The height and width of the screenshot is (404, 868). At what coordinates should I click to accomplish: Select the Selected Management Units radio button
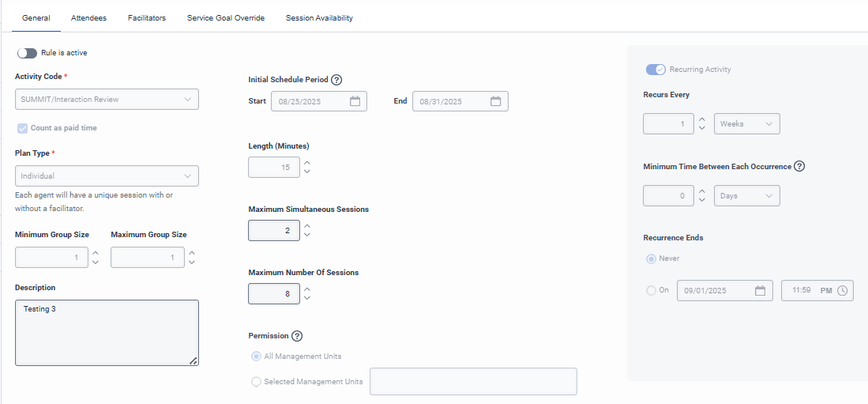(x=256, y=382)
